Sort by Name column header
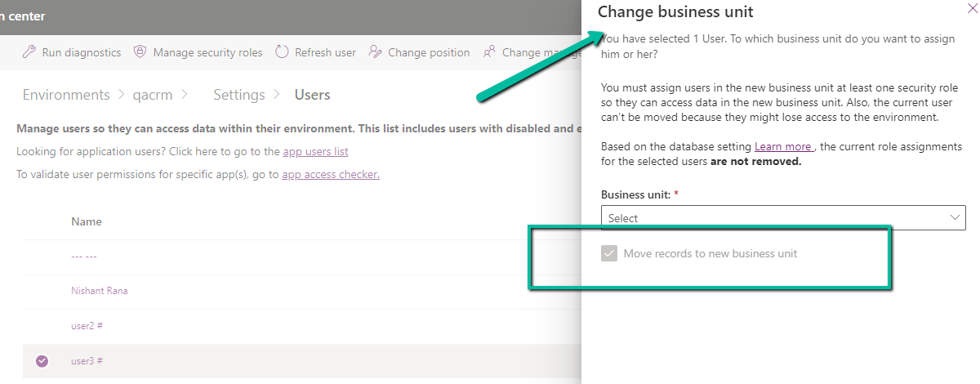The height and width of the screenshot is (384, 980). [87, 221]
